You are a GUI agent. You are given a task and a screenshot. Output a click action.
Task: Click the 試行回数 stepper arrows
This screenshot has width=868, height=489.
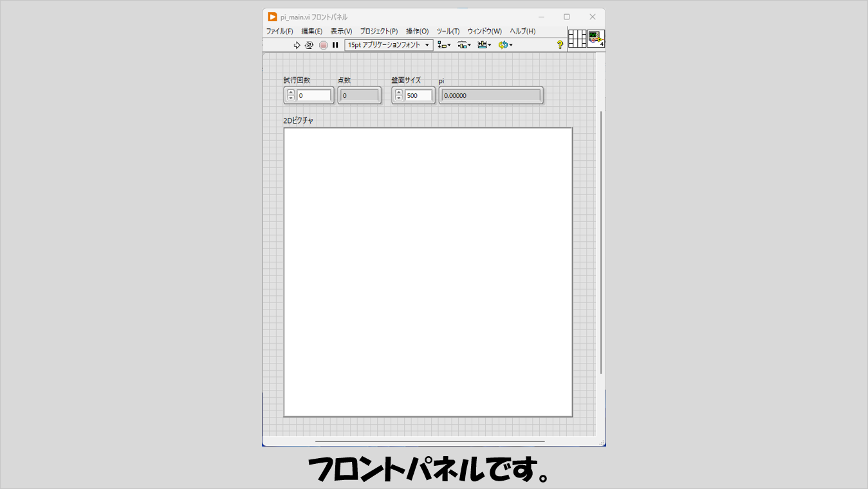click(x=291, y=95)
